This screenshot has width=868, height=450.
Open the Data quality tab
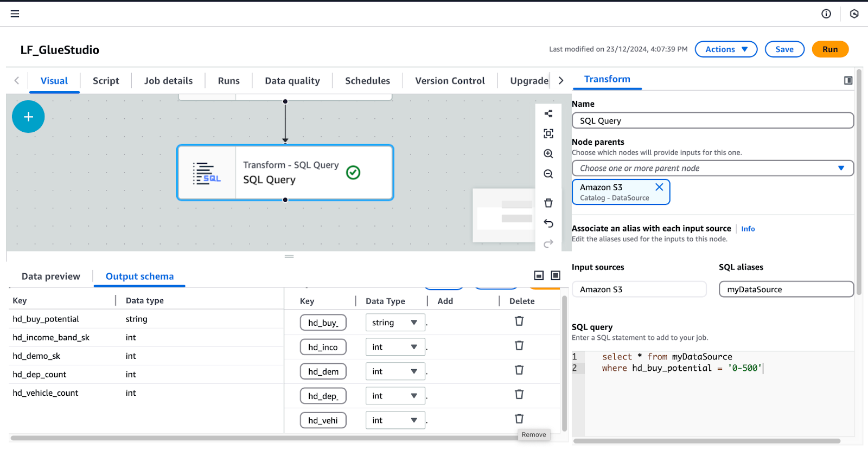(292, 81)
